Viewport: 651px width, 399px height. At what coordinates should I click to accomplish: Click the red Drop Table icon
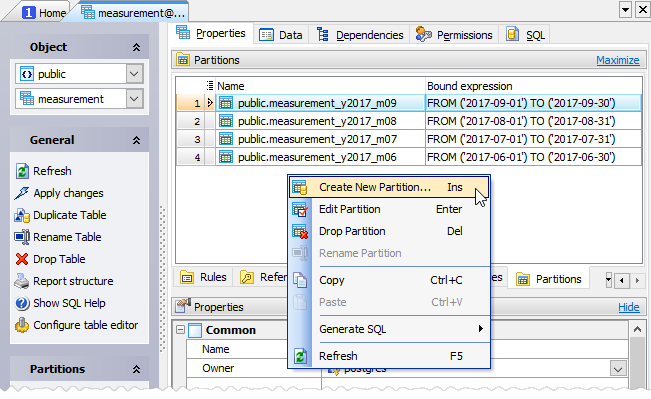22,259
